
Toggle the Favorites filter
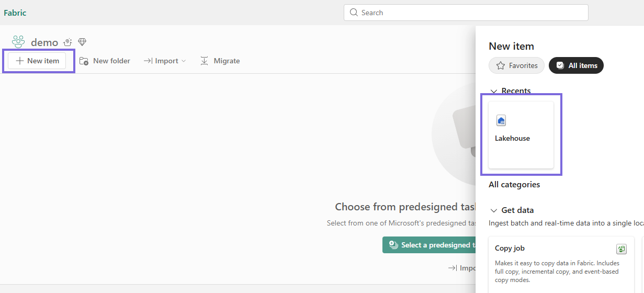point(516,65)
